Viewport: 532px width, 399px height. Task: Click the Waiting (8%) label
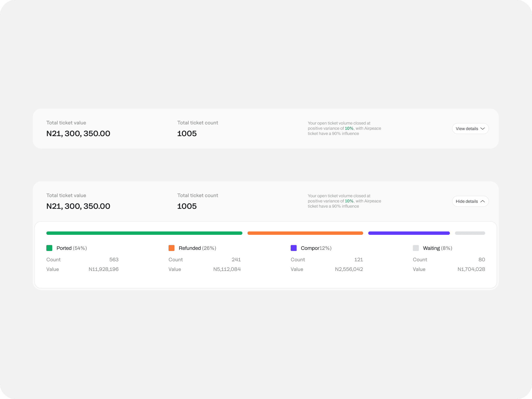click(437, 248)
